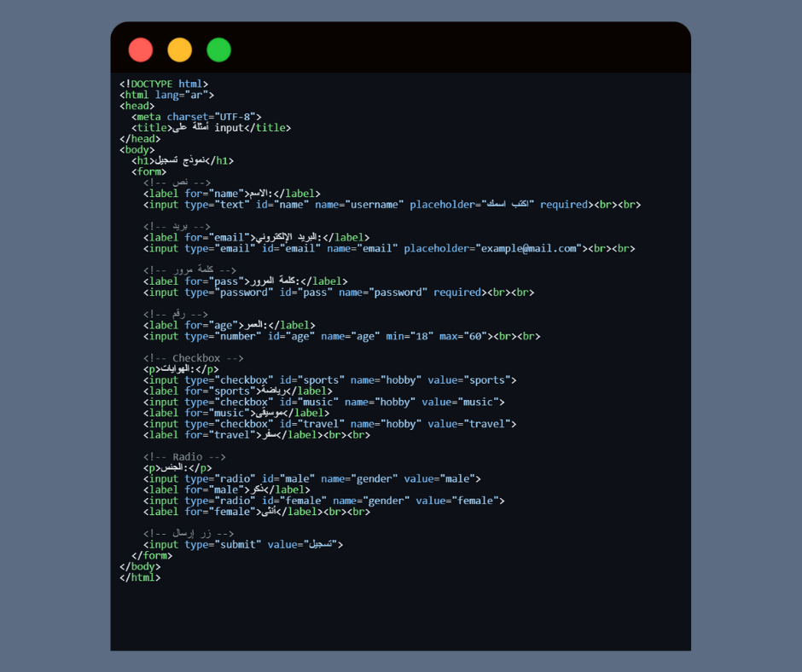Click the input type="submit" code line

pyautogui.click(x=243, y=544)
